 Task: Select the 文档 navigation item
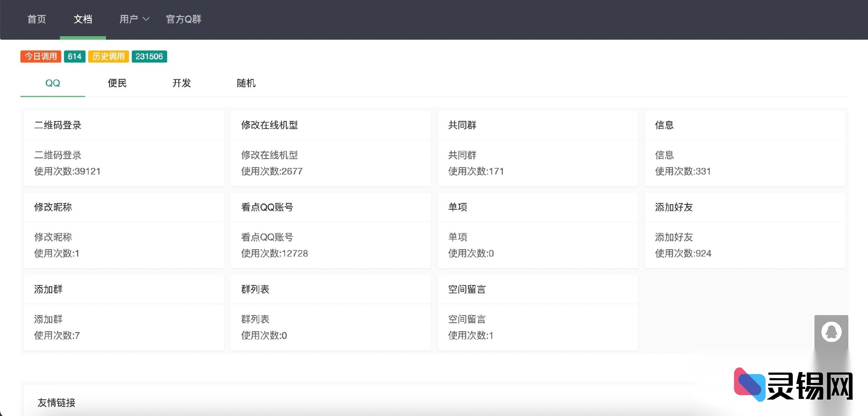[83, 19]
